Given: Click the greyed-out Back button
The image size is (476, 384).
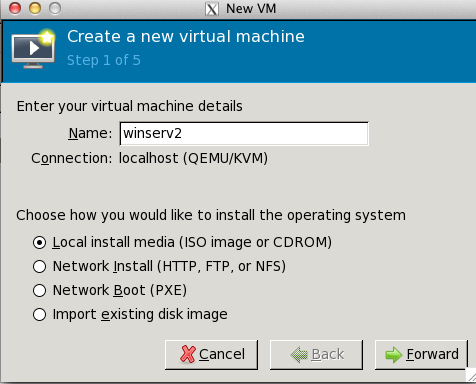Looking at the screenshot, I should pyautogui.click(x=316, y=355).
